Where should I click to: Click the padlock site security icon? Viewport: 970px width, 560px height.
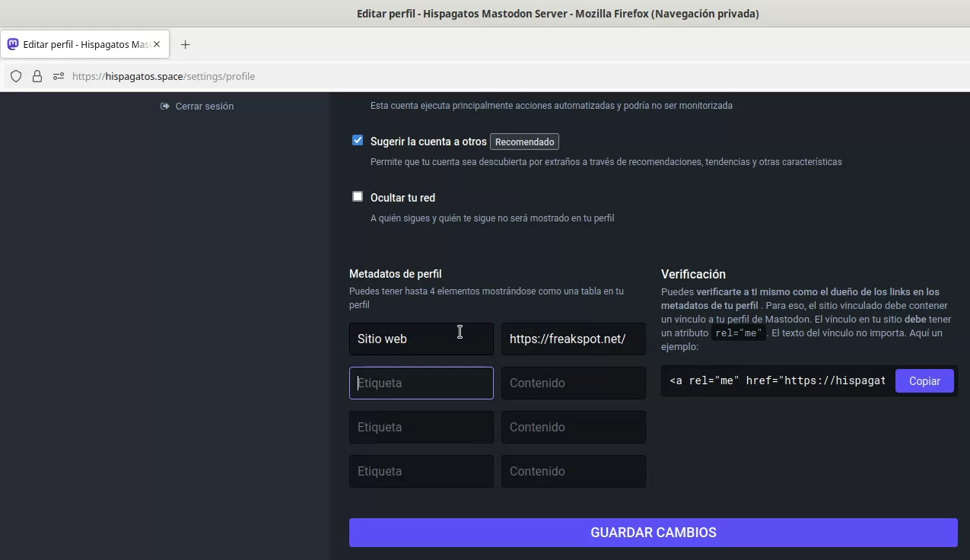tap(37, 76)
